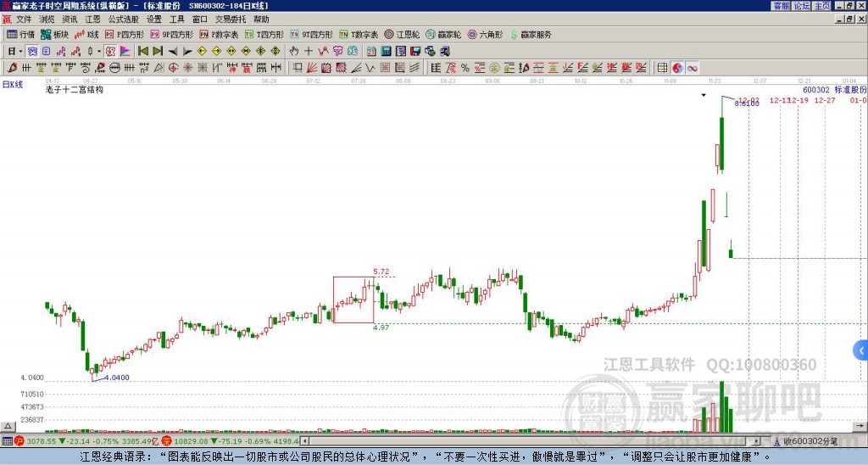Step chart left with black arrow
This screenshot has width=868, height=465.
[x=173, y=52]
